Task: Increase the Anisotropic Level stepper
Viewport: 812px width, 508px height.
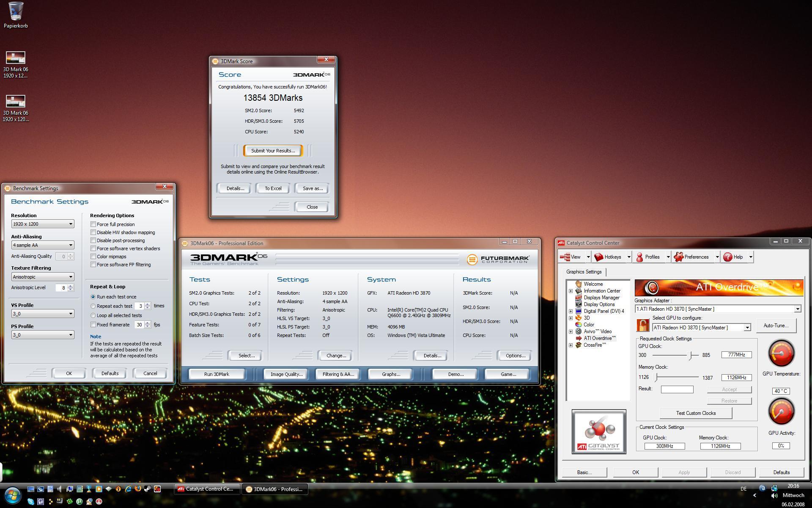Action: [x=71, y=286]
